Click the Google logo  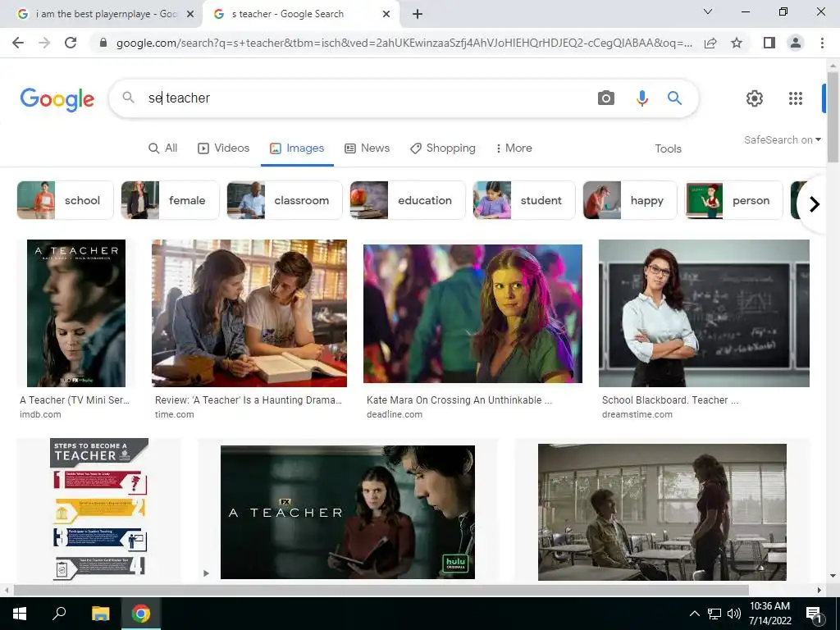pyautogui.click(x=57, y=99)
